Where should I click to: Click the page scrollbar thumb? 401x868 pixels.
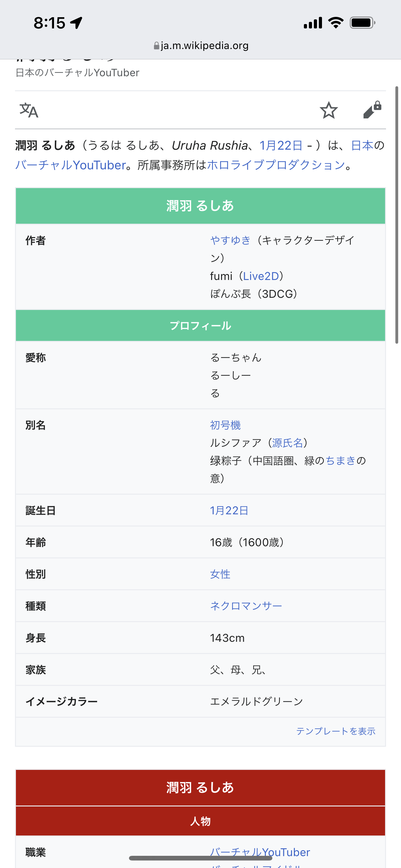point(397,215)
